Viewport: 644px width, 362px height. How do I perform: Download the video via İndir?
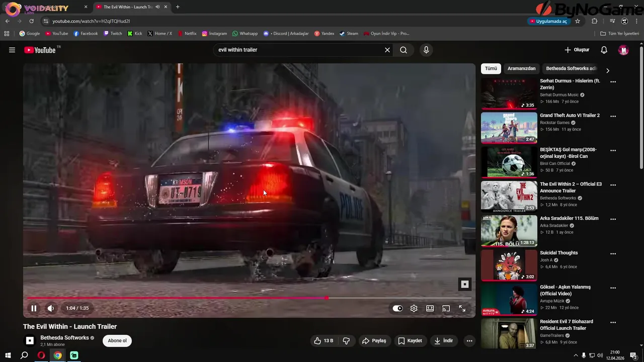[x=444, y=340]
